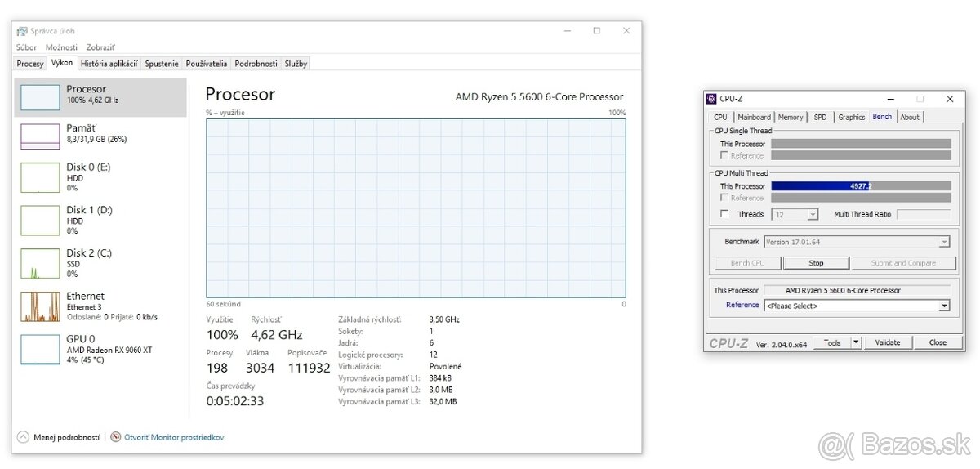980x469 pixels.
Task: Switch to Memory tab in CPU-Z
Action: [791, 117]
